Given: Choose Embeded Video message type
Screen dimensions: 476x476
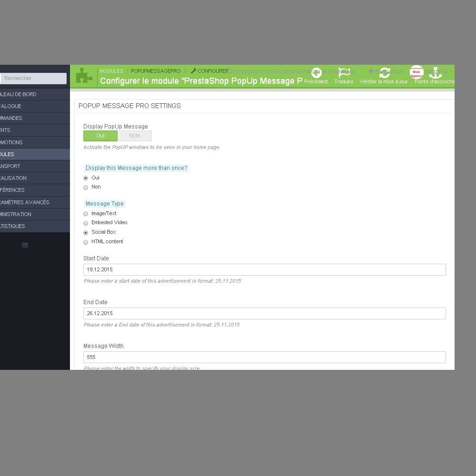Looking at the screenshot, I should point(86,223).
